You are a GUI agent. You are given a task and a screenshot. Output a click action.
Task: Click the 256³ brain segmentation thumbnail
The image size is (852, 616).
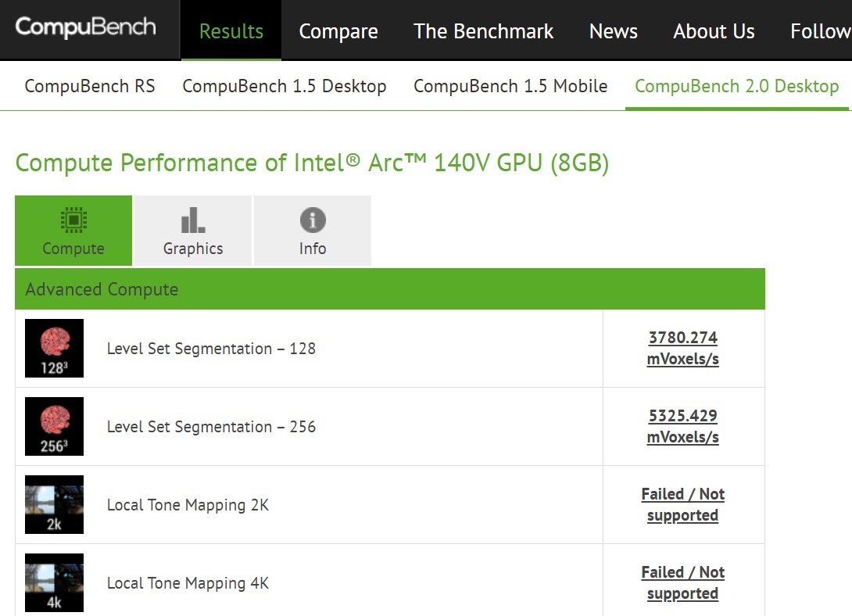pyautogui.click(x=55, y=426)
